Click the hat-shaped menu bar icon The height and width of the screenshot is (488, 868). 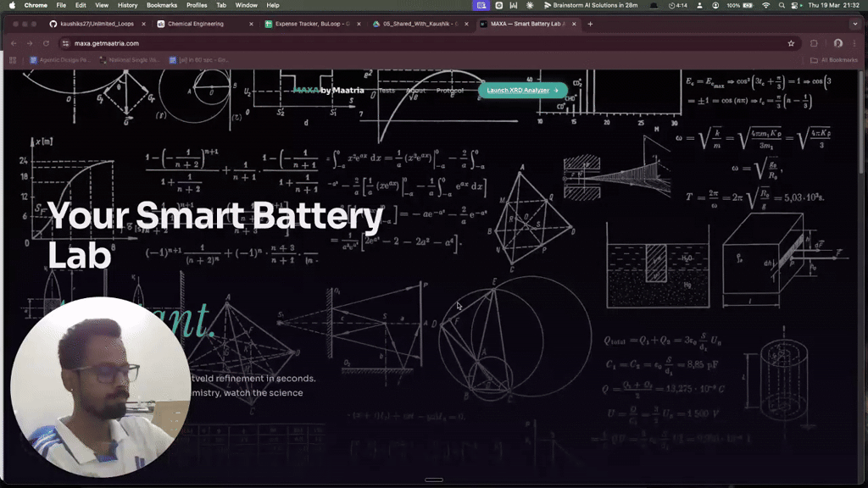click(x=654, y=5)
